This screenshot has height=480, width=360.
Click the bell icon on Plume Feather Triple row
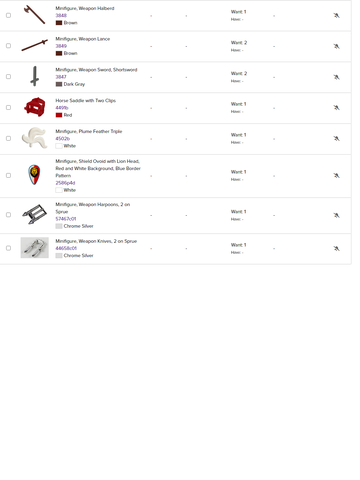click(336, 138)
